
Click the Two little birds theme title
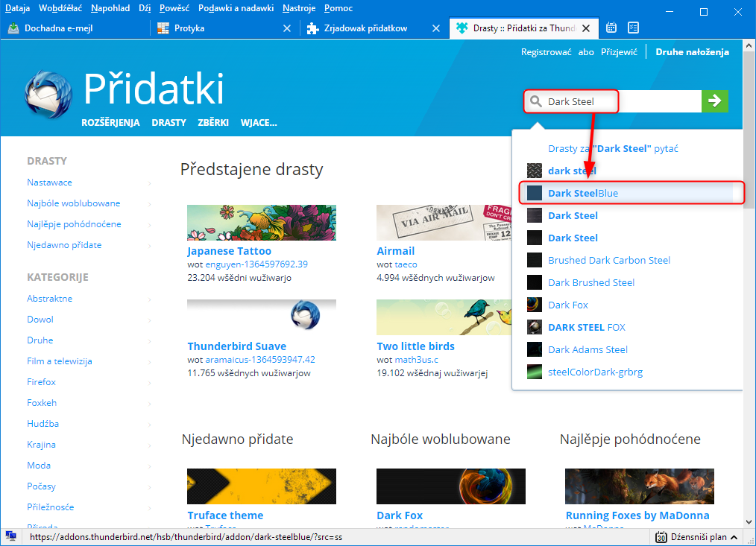pyautogui.click(x=415, y=346)
